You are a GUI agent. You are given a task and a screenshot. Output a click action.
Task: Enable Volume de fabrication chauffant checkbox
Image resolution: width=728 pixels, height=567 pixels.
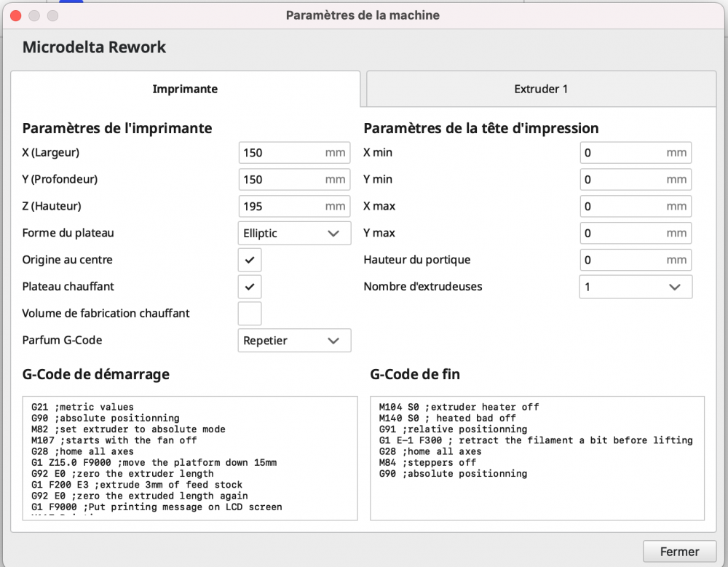[x=250, y=314]
